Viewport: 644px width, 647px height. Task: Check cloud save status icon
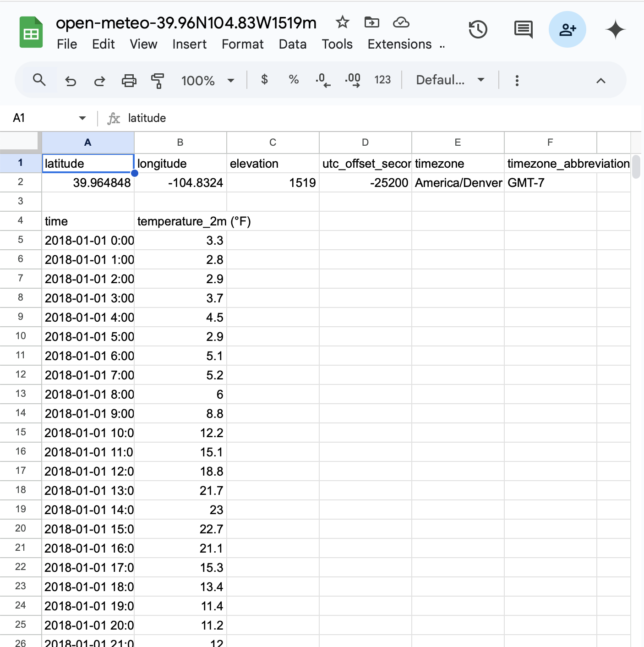pyautogui.click(x=401, y=22)
